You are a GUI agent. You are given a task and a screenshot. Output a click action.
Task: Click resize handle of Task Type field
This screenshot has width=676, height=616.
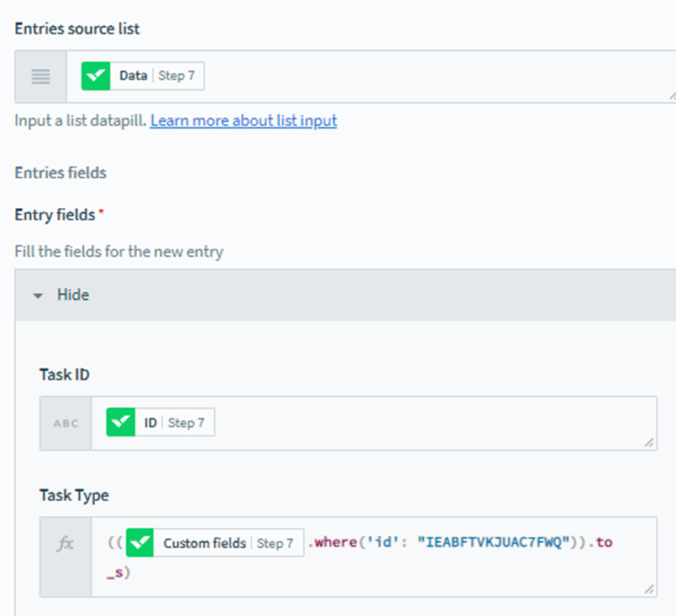pyautogui.click(x=651, y=591)
